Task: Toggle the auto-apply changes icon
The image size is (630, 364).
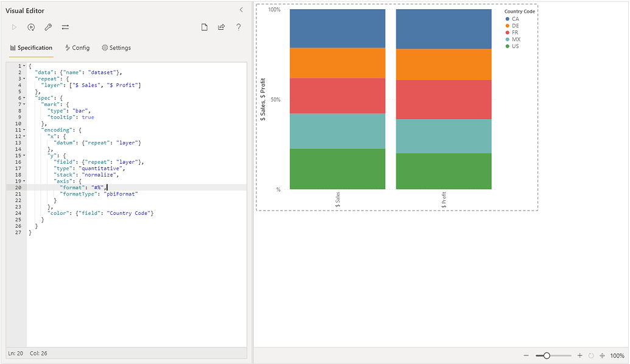Action: coord(31,27)
